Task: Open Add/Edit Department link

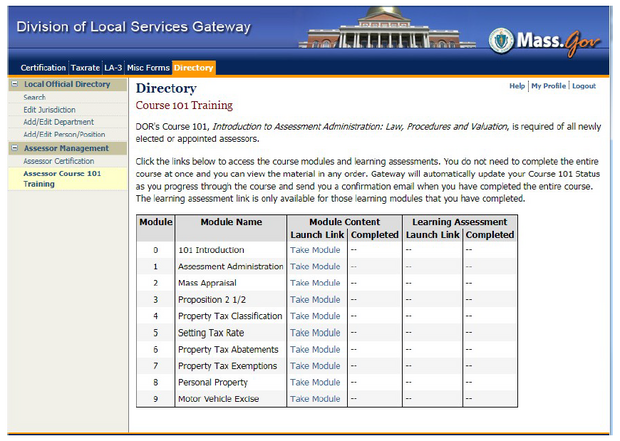Action: click(59, 122)
